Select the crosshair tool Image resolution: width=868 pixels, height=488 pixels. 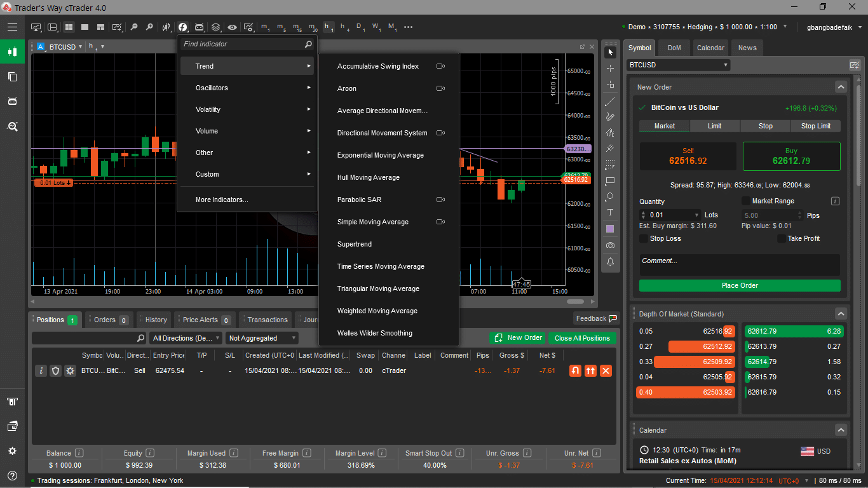click(x=610, y=68)
